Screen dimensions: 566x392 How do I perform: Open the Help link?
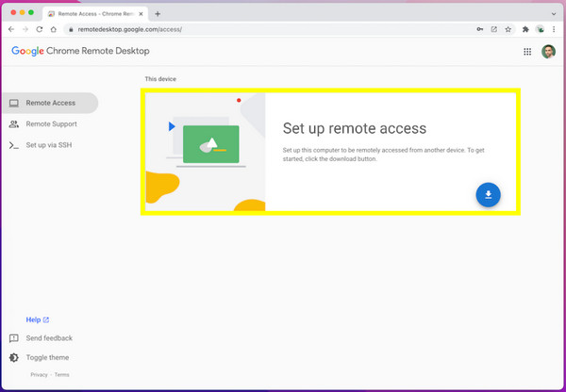[x=37, y=319]
